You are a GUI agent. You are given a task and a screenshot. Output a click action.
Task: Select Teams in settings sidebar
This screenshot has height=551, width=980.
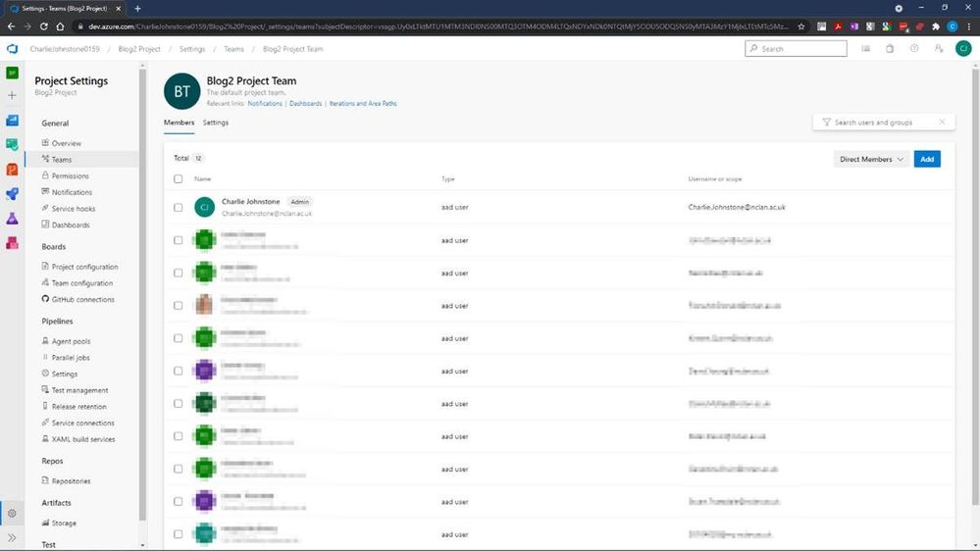81,159
